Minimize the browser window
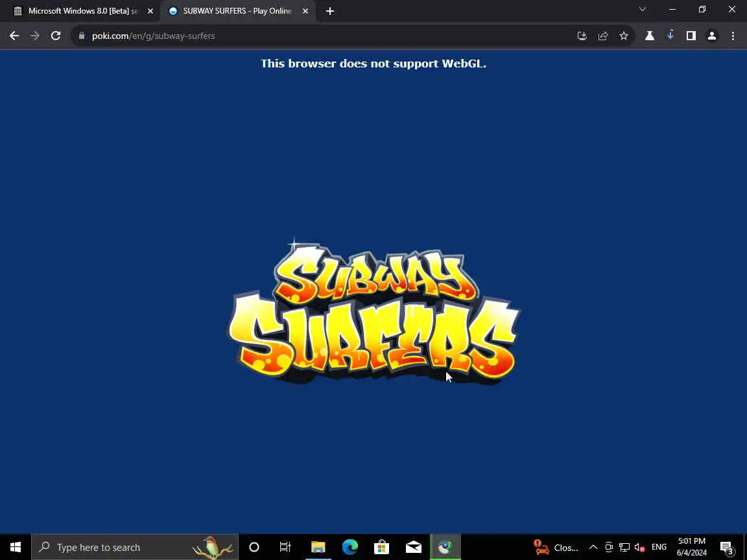 (x=672, y=9)
